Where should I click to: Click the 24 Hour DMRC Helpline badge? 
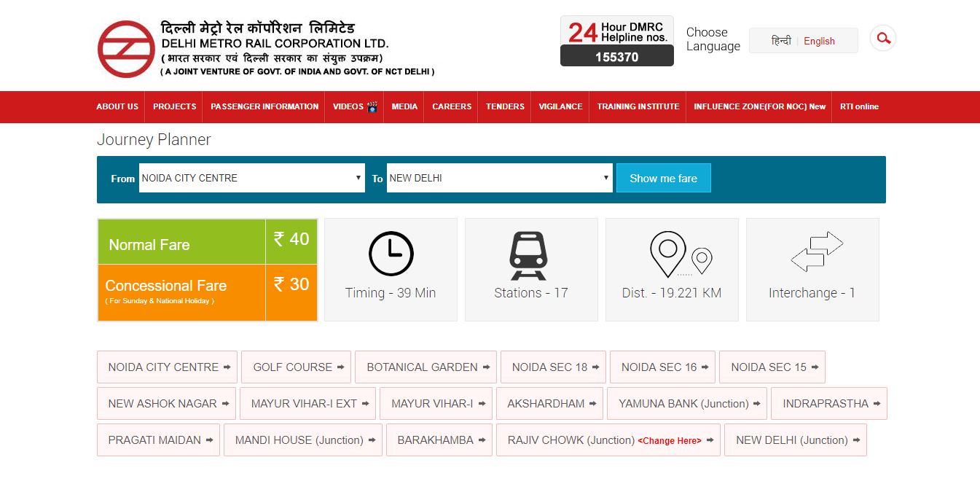616,41
